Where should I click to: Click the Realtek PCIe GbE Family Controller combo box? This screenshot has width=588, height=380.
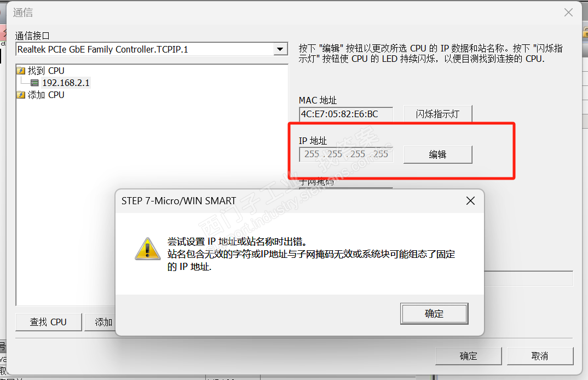pos(152,49)
